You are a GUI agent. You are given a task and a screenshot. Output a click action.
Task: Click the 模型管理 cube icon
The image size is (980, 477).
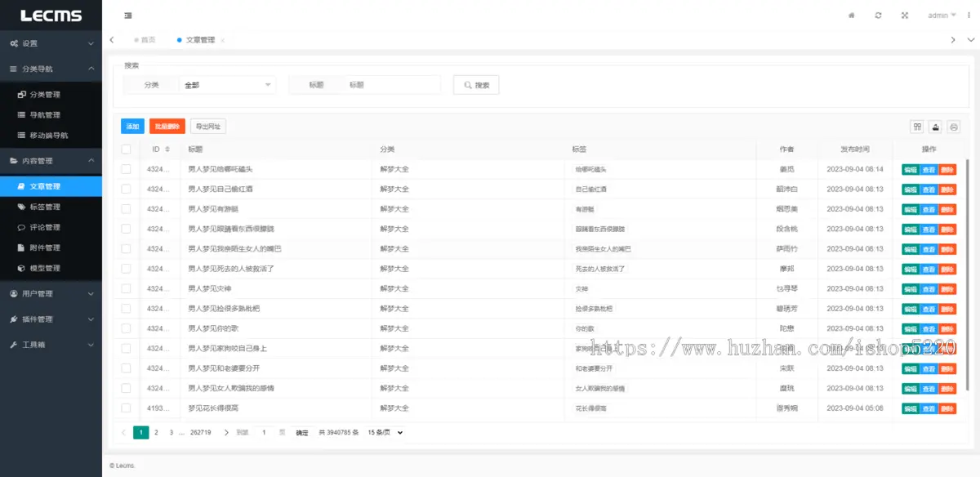coord(22,268)
